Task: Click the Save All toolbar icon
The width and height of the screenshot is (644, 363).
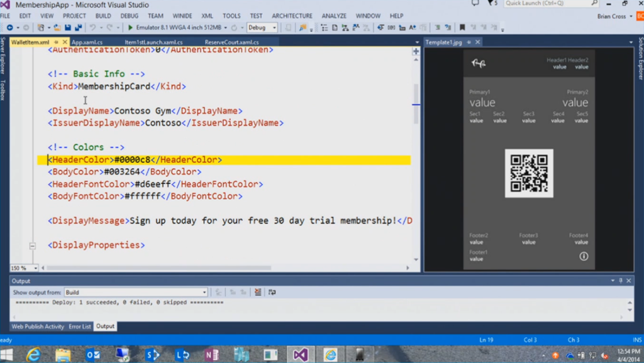Action: pos(78,28)
